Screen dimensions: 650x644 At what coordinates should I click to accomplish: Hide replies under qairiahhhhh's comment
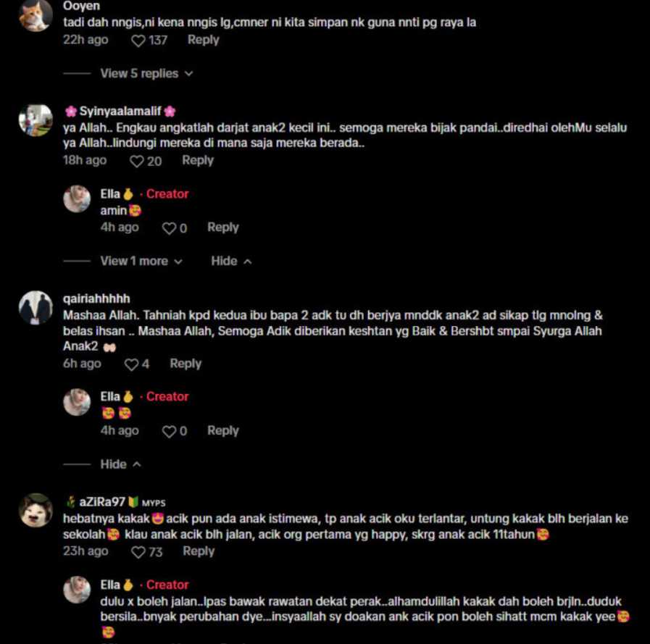120,464
